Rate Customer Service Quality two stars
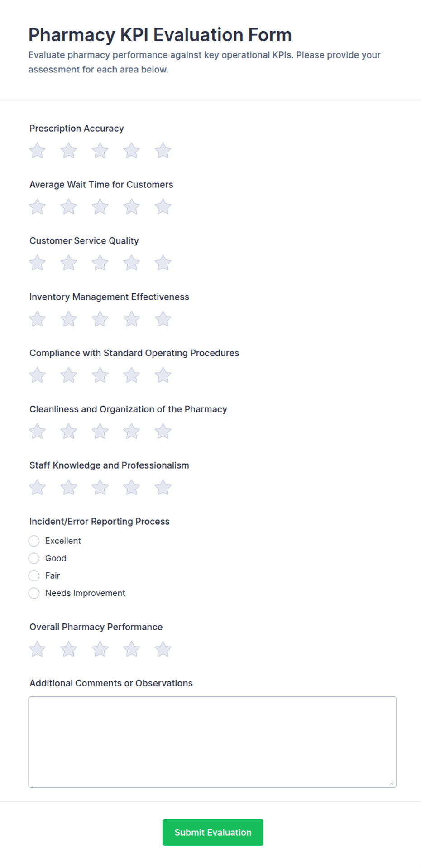This screenshot has width=421, height=868. click(69, 263)
